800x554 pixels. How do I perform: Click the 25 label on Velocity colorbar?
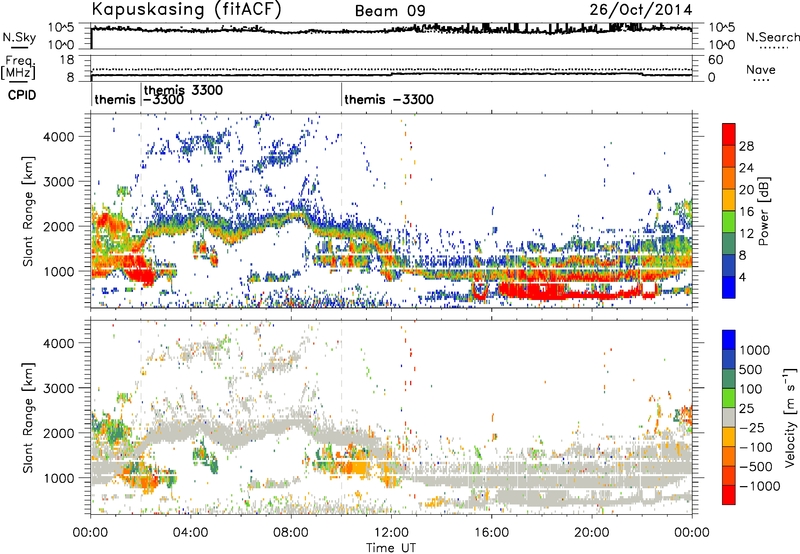pos(746,408)
